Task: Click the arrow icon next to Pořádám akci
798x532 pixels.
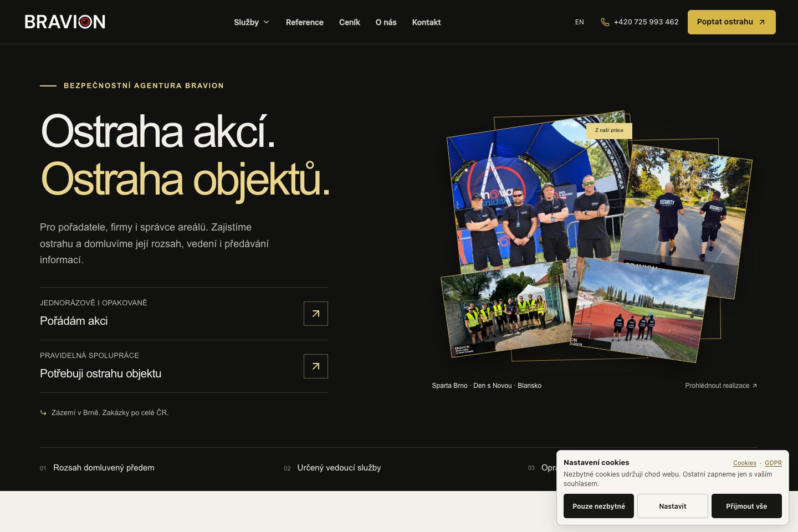Action: point(316,314)
